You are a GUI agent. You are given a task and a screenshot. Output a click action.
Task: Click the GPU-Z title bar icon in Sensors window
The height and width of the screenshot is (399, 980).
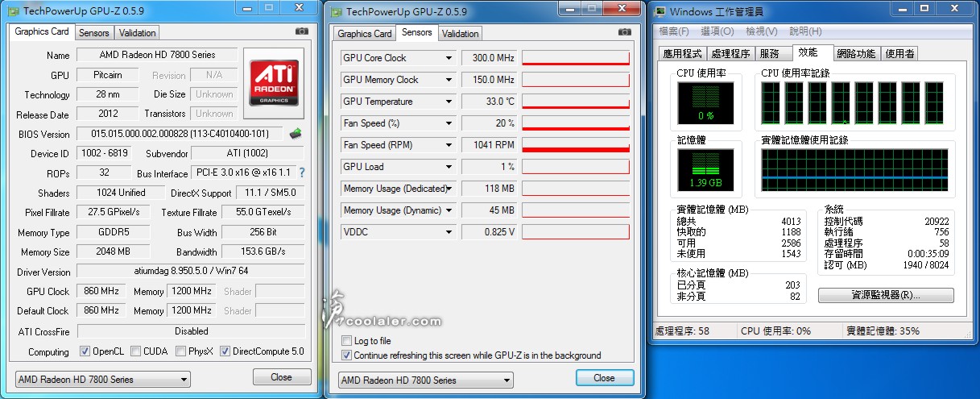coord(336,11)
